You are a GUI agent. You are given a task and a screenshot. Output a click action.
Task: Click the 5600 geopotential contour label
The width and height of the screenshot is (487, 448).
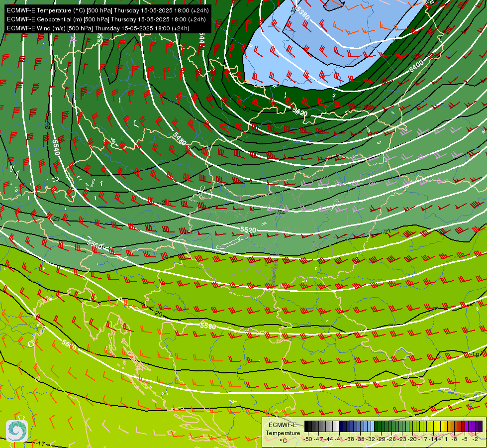(69, 344)
